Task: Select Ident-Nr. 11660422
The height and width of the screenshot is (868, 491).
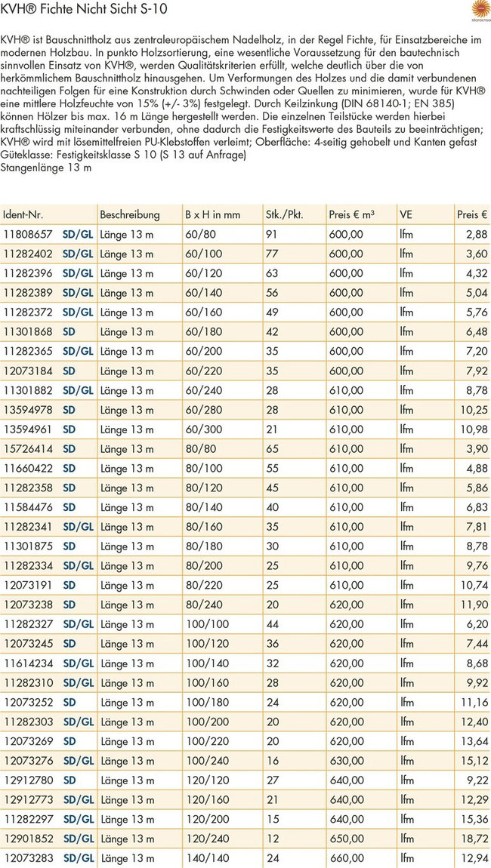Action: (x=28, y=468)
